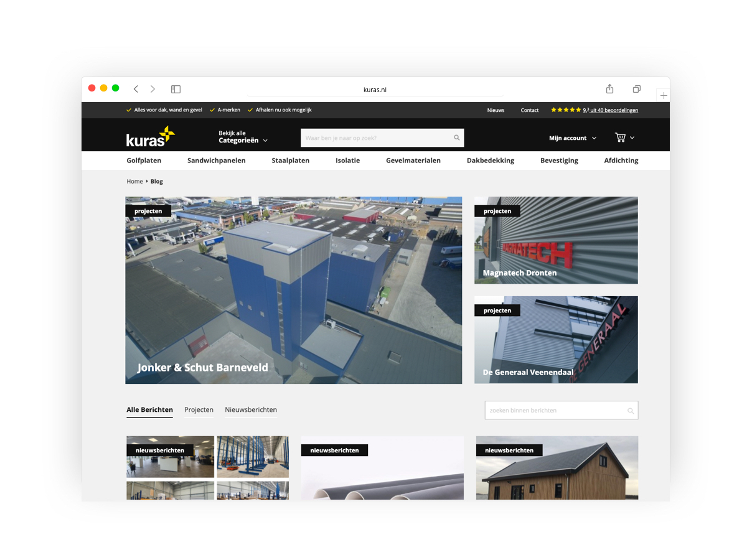Click the blog search magnifier icon
Screen dimensions: 747x560
click(630, 411)
